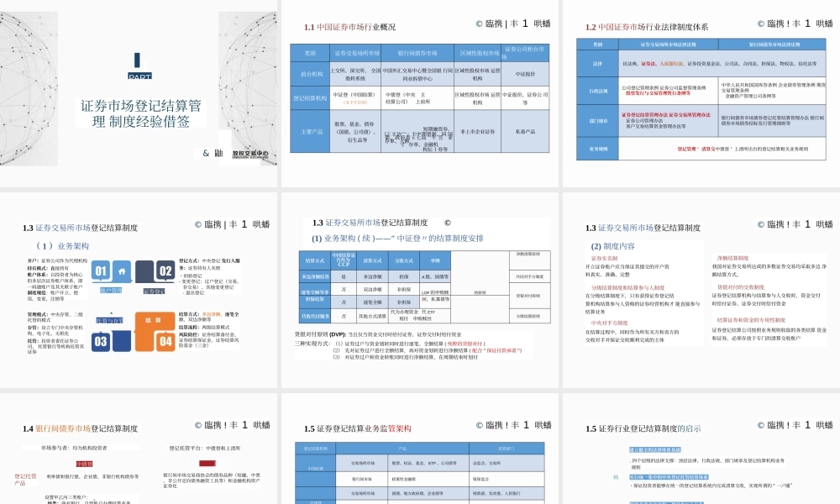840x504 pixels.
Task: Click the '银行间债券市场' column header in slide 1.1
Action: coord(417,53)
